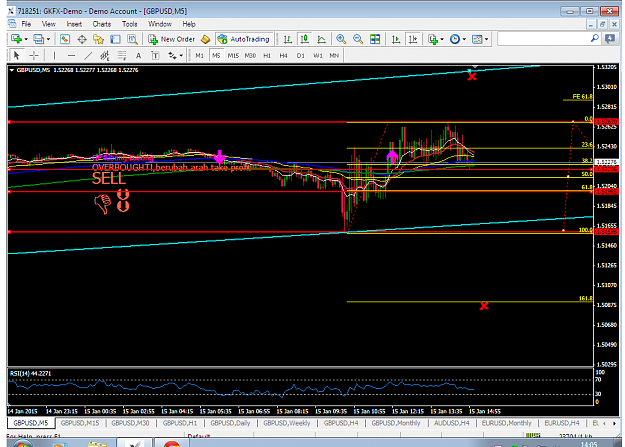
Task: Toggle the Terminal panel icon
Action: (x=115, y=39)
